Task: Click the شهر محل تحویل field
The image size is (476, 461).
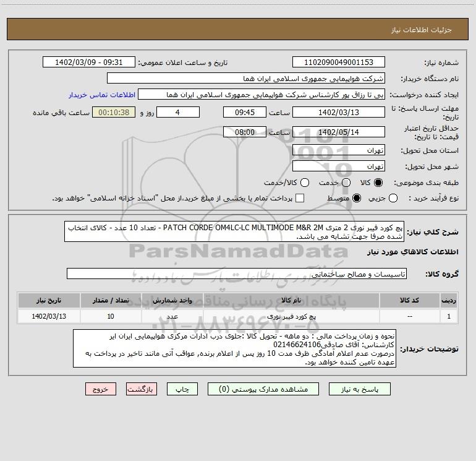Action: click(338, 166)
